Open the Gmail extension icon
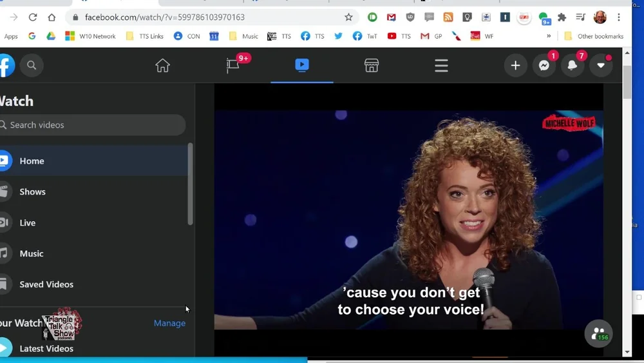The width and height of the screenshot is (644, 363). click(x=392, y=17)
